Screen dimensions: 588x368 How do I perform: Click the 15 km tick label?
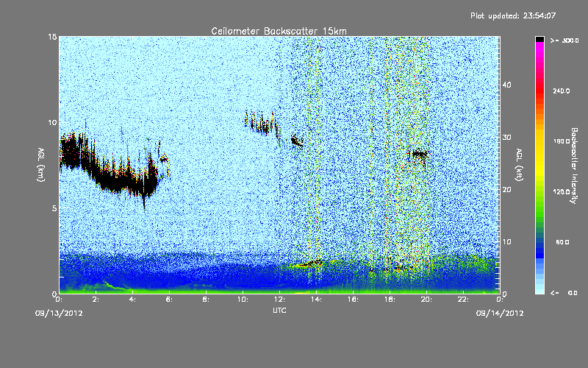pos(52,37)
